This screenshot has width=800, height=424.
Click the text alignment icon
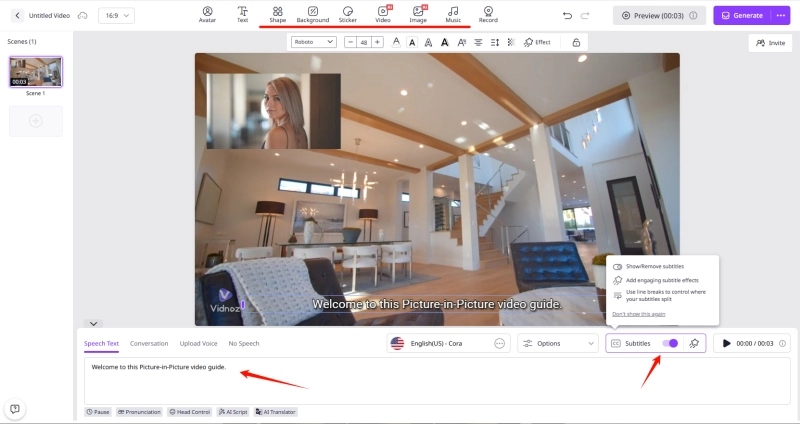pos(478,42)
